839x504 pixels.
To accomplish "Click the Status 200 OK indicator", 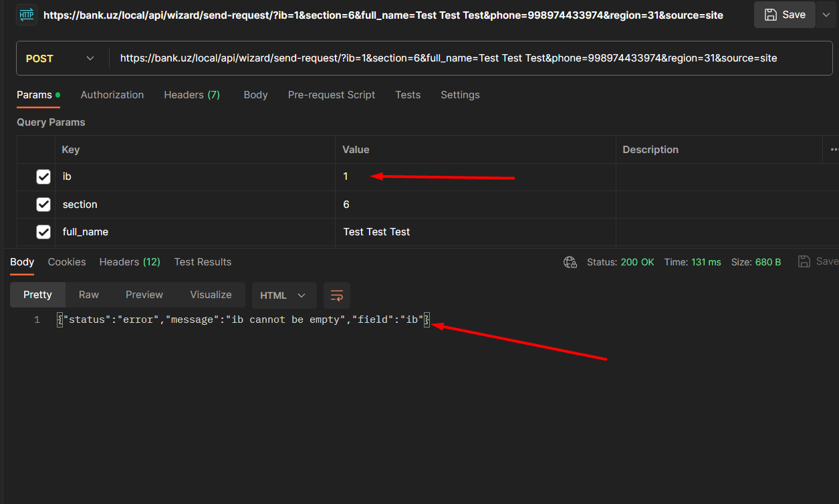I will point(620,262).
